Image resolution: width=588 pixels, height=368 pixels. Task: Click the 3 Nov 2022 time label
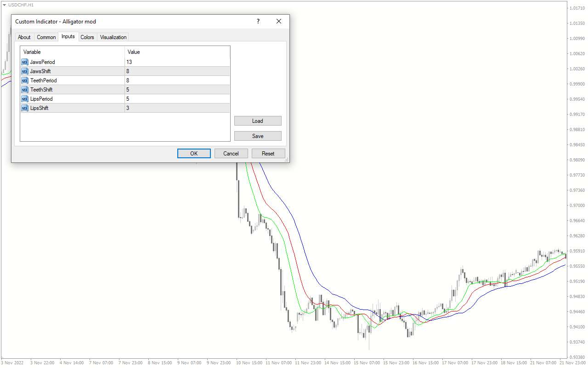click(12, 363)
